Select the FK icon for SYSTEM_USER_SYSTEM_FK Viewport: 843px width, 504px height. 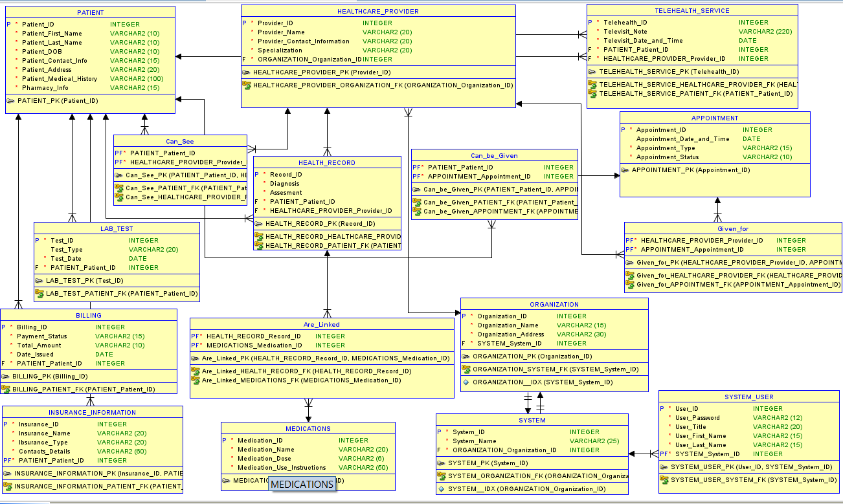coord(664,480)
